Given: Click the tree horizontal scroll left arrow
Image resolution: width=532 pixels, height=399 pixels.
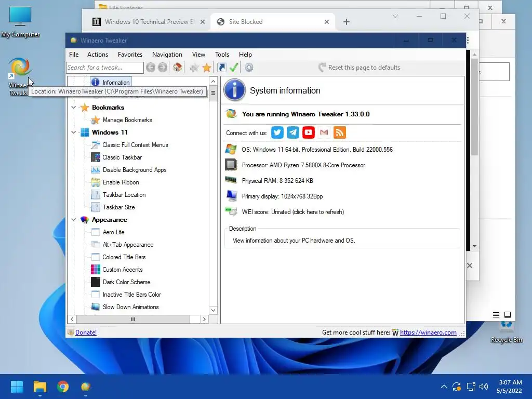Looking at the screenshot, I should [72, 319].
